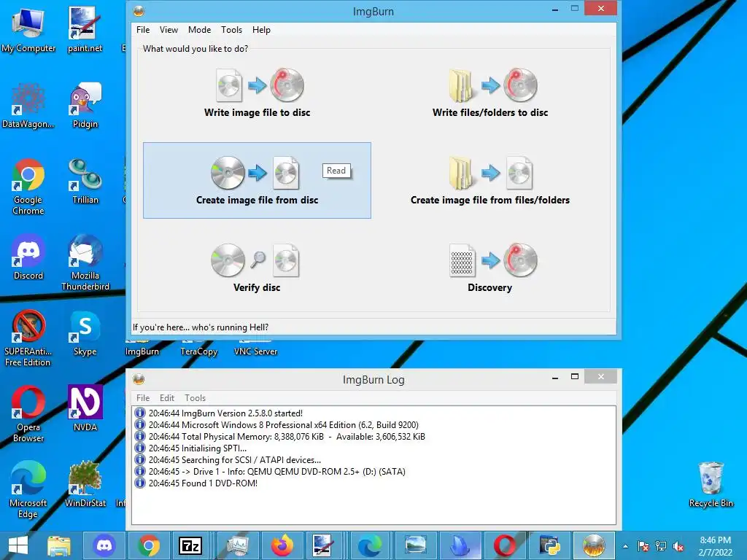This screenshot has width=747, height=560.
Task: Click the network tray icon
Action: (661, 546)
